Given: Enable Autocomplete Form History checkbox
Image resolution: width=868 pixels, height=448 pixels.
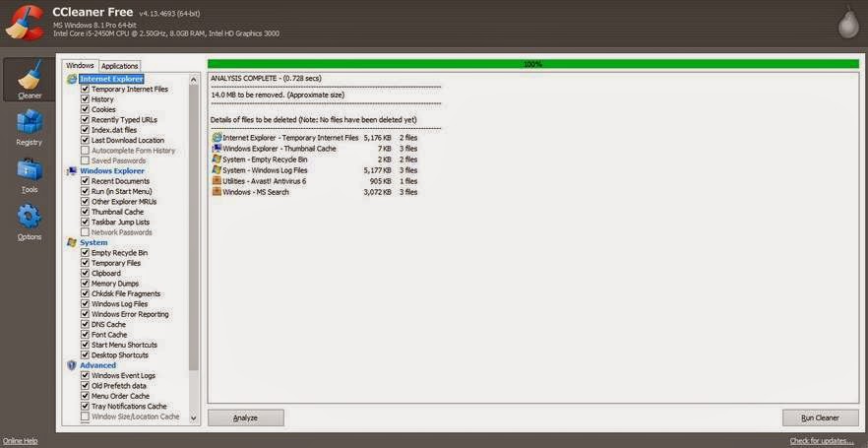Looking at the screenshot, I should coord(85,151).
